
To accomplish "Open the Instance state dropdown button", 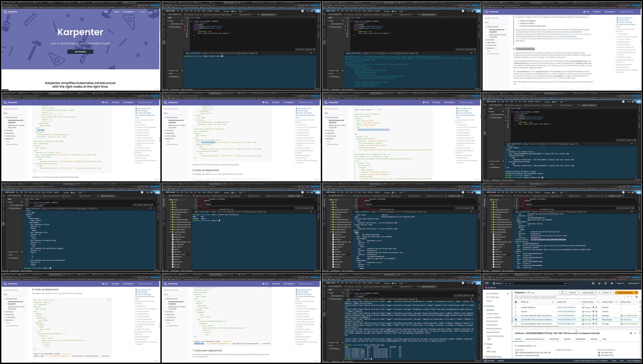I will (589, 293).
